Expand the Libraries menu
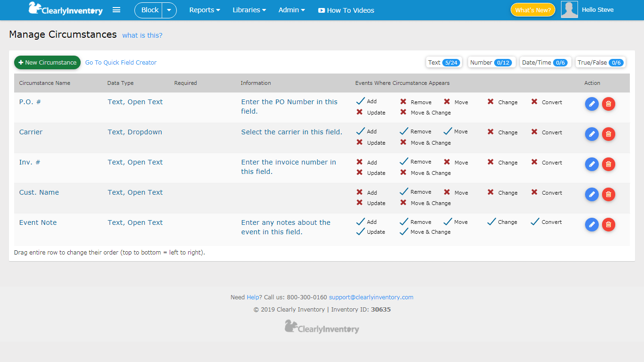Screen dimensions: 644x362 pyautogui.click(x=249, y=10)
